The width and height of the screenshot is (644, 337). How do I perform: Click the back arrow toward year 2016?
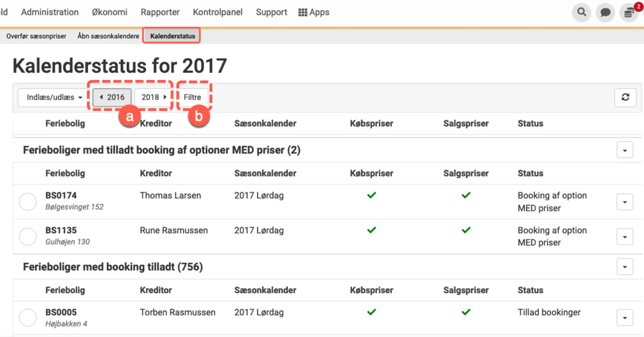(102, 97)
